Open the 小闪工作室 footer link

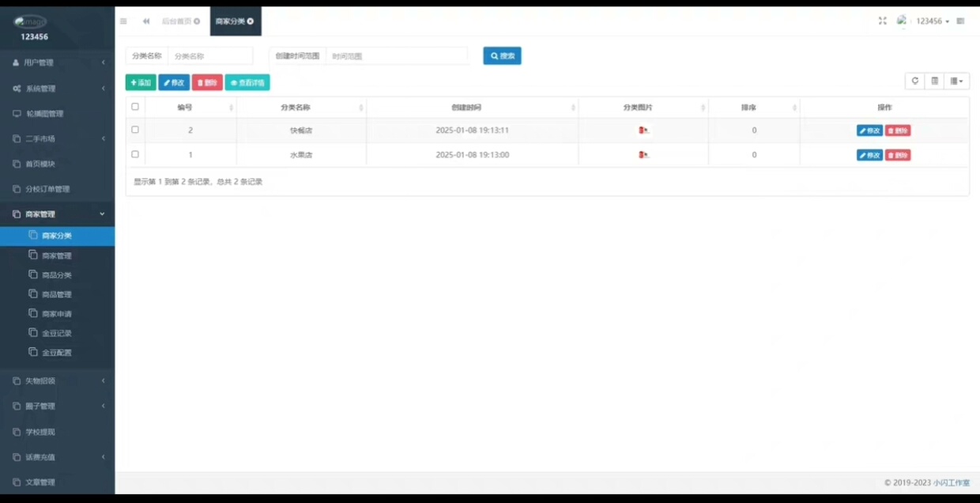point(952,482)
